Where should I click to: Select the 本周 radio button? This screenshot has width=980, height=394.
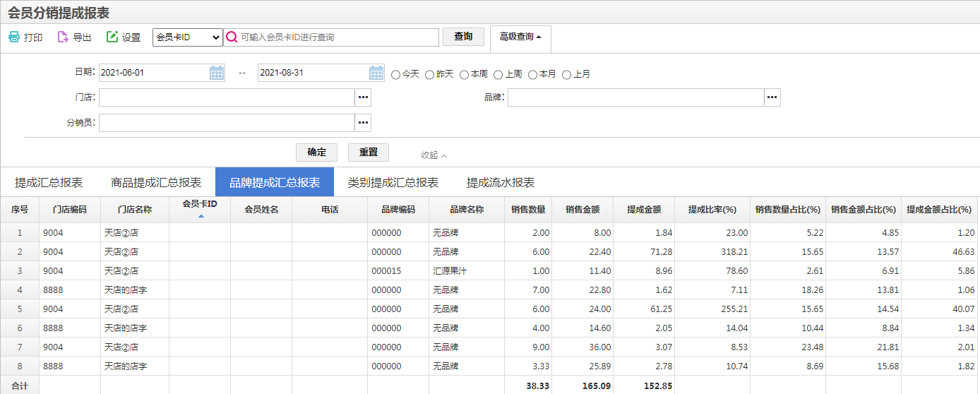point(464,74)
